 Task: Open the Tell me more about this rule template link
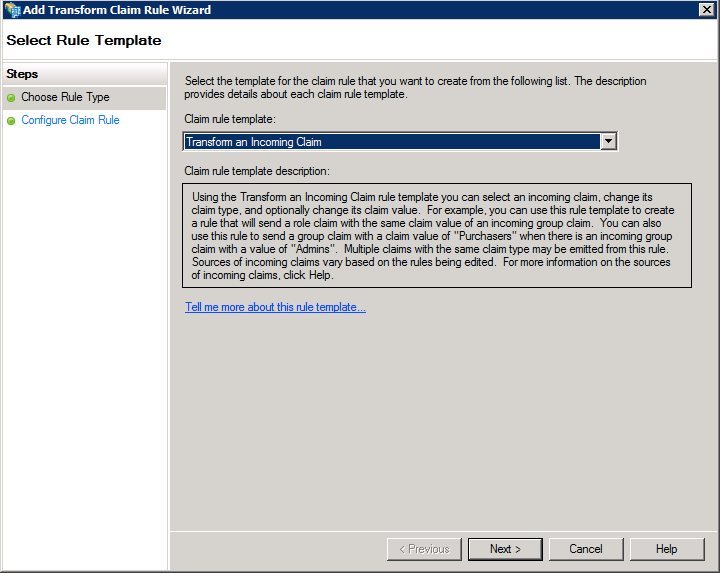tap(275, 307)
